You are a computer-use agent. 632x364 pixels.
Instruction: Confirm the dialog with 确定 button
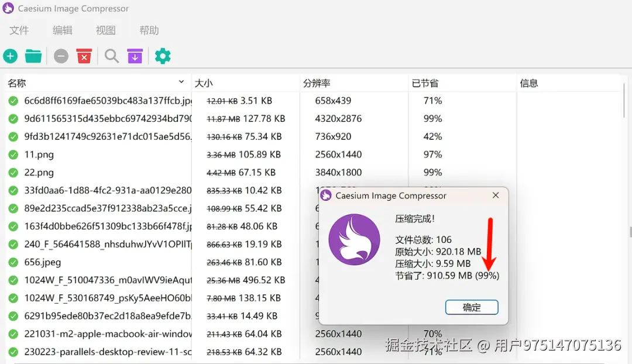click(x=472, y=308)
